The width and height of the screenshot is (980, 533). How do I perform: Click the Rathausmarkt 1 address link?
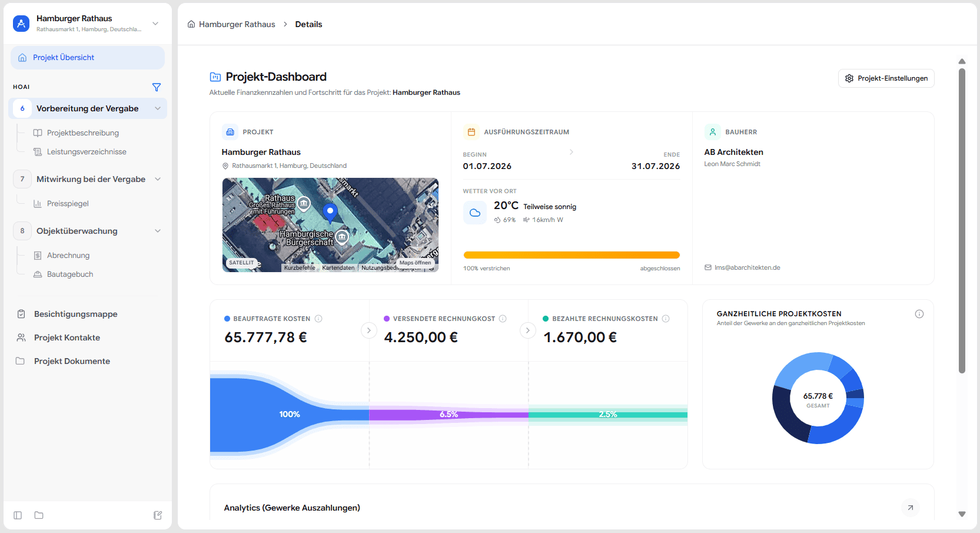point(289,166)
